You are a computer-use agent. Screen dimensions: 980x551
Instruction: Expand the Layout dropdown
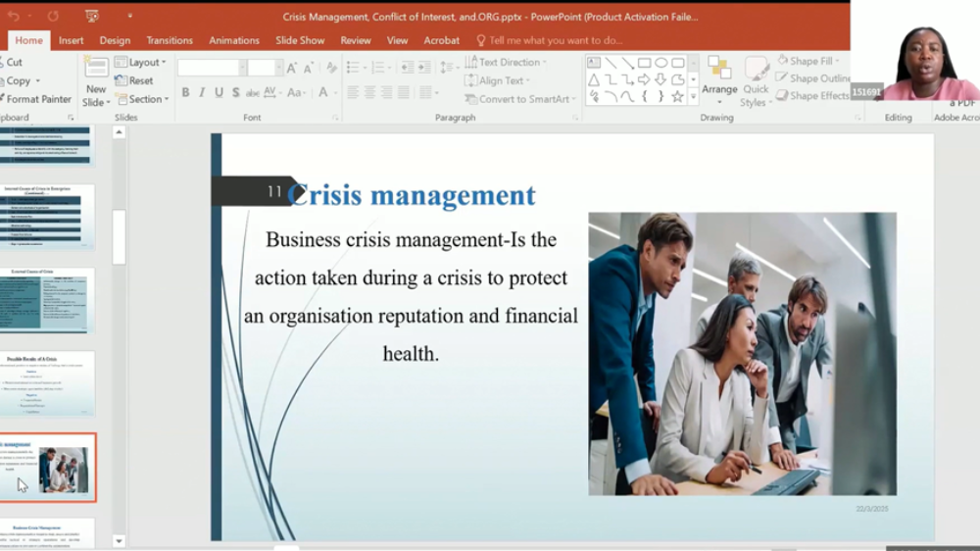[140, 62]
